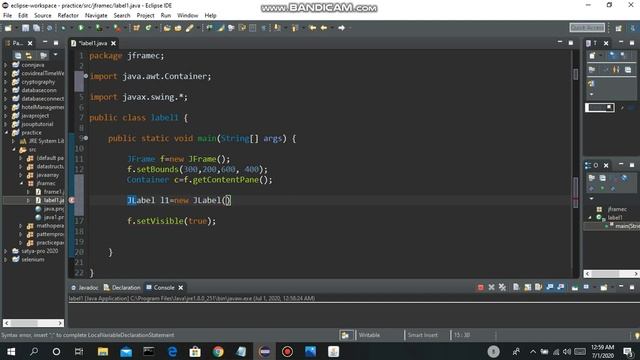Click Collapse All icon in Package Explorer

[x=18, y=56]
